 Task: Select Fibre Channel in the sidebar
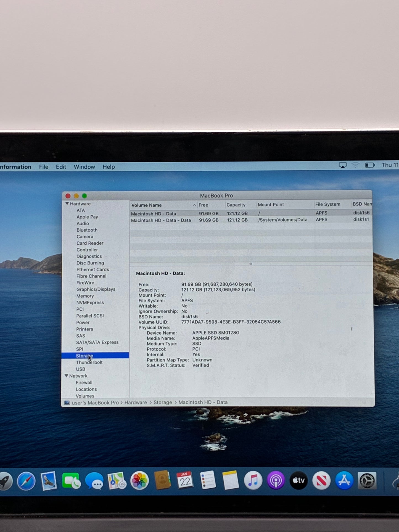[x=91, y=276]
